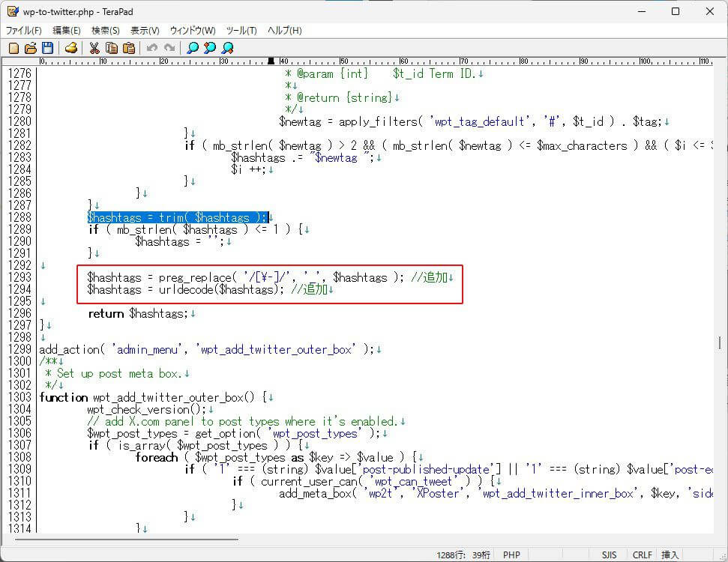This screenshot has height=562, width=728.
Task: Open the ウィンドウ(W) menu
Action: (193, 31)
